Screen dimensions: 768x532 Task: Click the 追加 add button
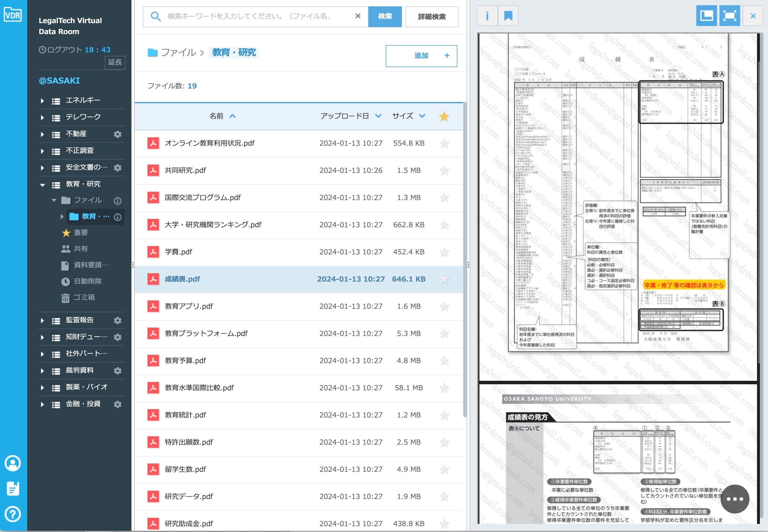coord(421,56)
